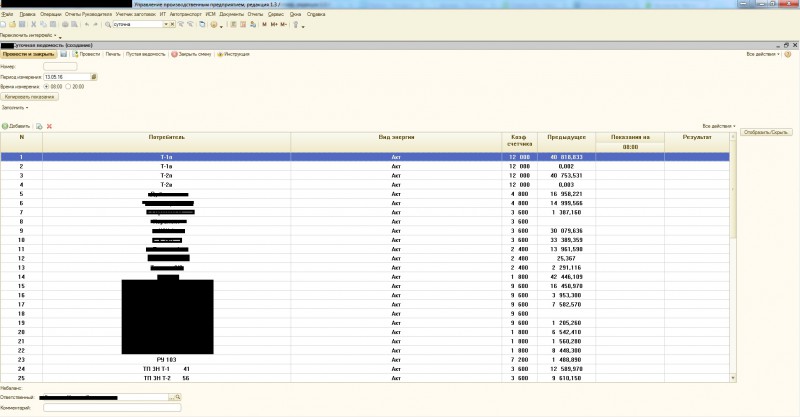
Task: Click the red delete row icon
Action: [x=49, y=126]
